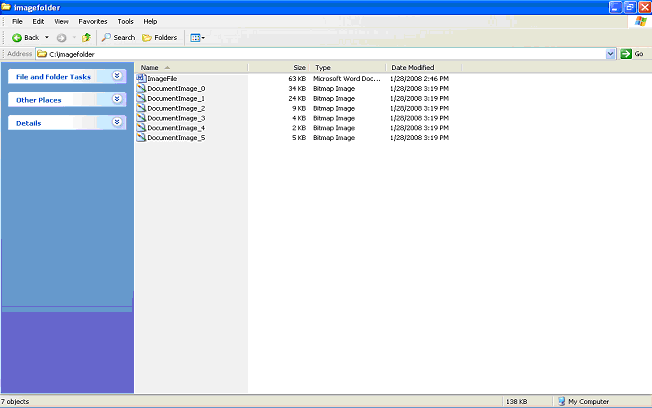Expand the Other Places panel
652x408 pixels.
(117, 99)
